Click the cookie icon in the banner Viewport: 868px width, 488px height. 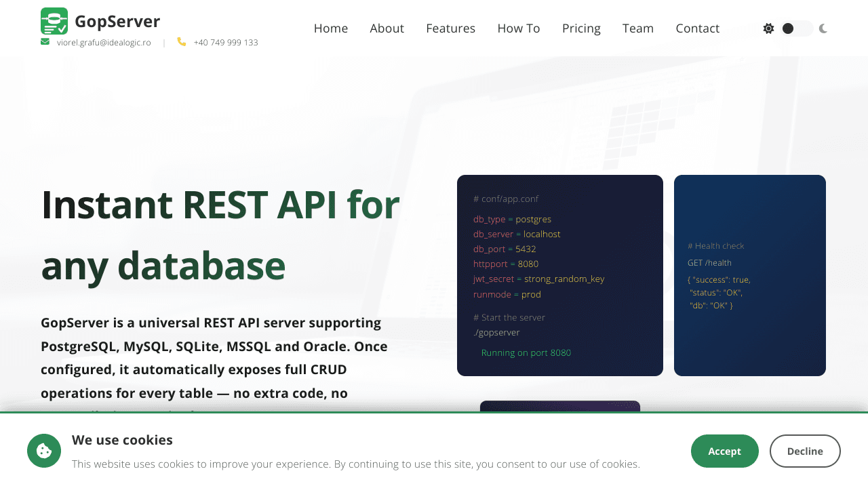(x=43, y=450)
